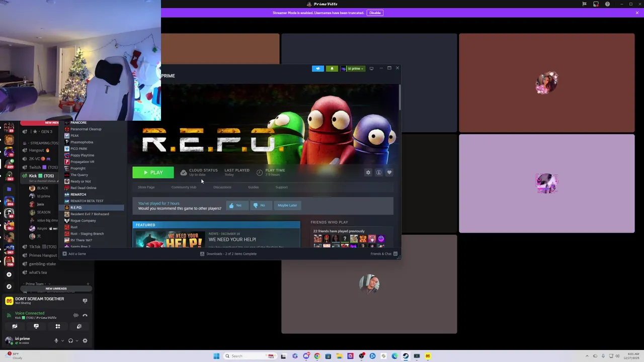Open the Support tab

click(x=282, y=187)
